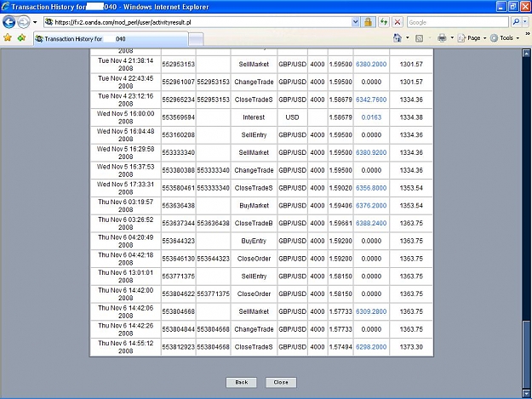
Task: Open the 6376.2000 amount link
Action: (371, 205)
